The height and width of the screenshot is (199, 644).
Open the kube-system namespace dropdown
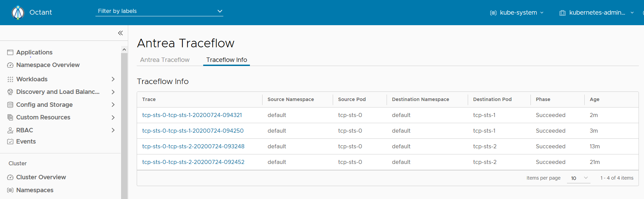517,13
